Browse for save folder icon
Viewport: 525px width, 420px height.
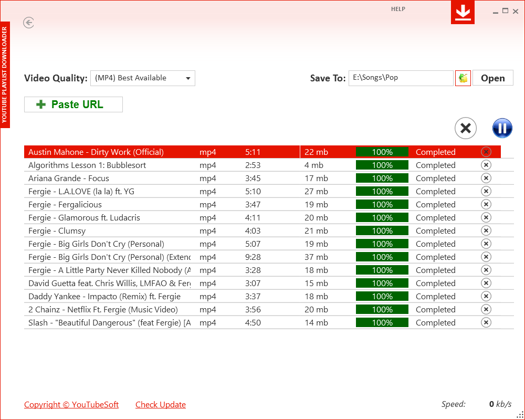(x=463, y=78)
